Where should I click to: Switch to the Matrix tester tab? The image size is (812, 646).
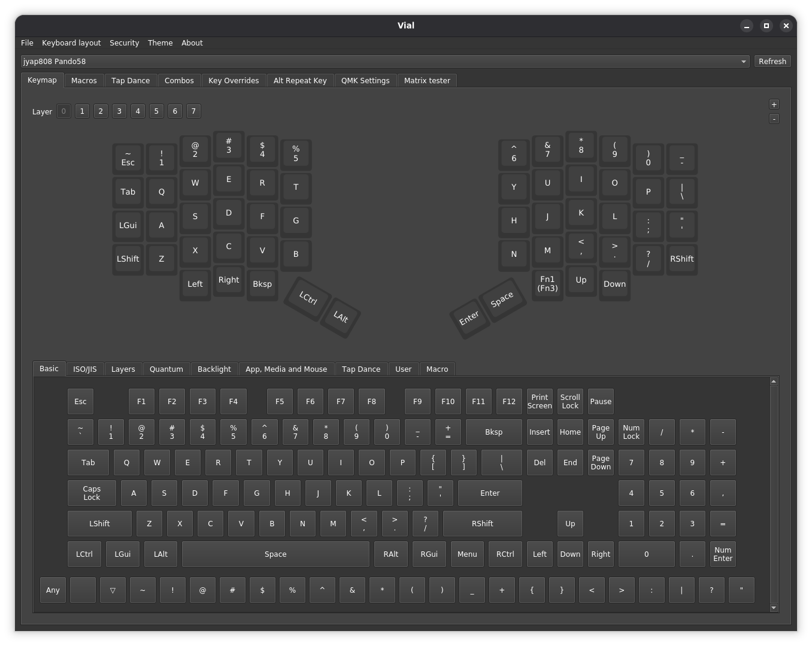coord(427,80)
